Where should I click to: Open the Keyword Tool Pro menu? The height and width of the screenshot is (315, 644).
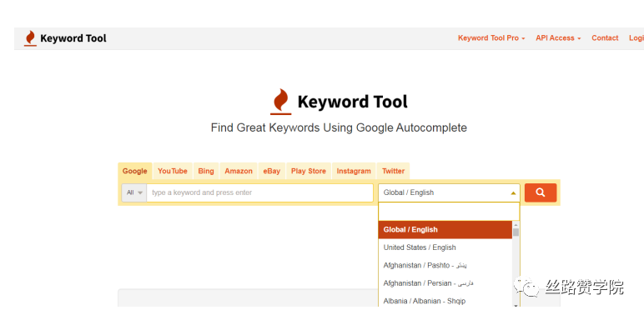coord(491,38)
